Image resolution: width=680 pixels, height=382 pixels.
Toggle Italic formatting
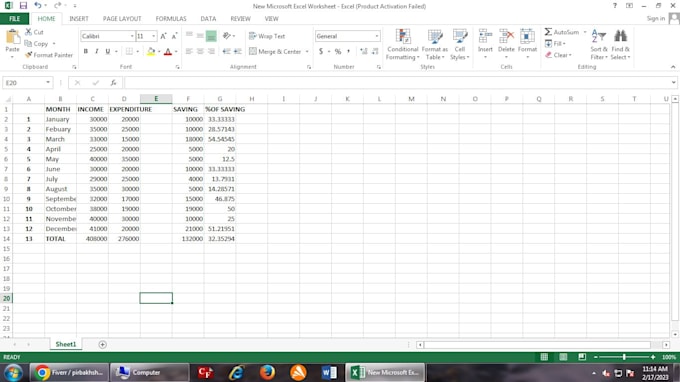click(x=96, y=51)
